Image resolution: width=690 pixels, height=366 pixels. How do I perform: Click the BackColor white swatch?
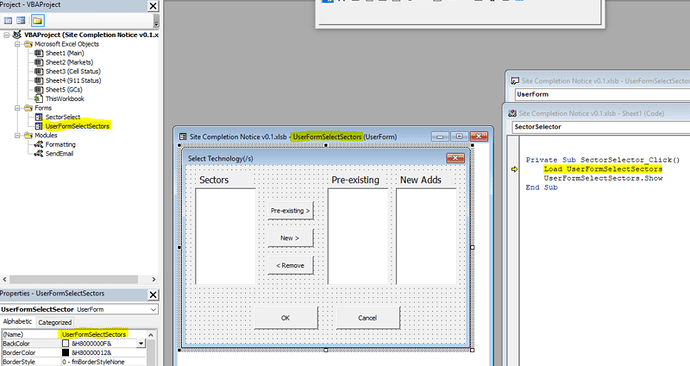tap(66, 344)
